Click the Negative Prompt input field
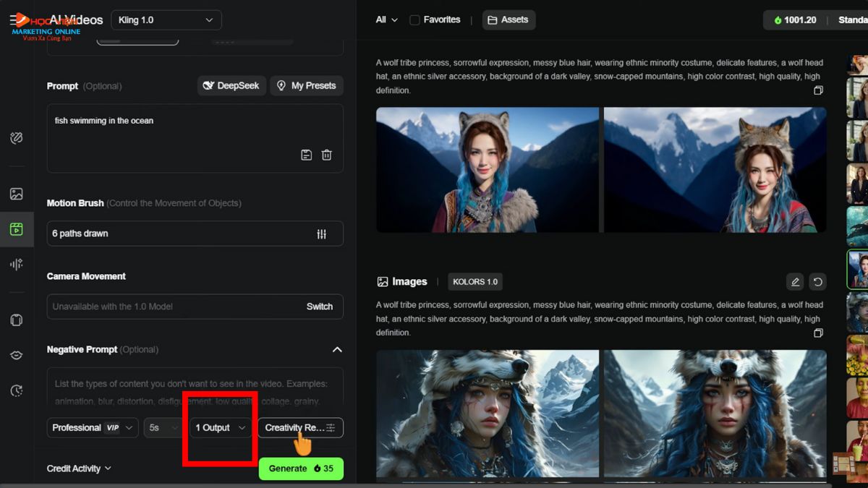This screenshot has width=868, height=488. coord(195,388)
